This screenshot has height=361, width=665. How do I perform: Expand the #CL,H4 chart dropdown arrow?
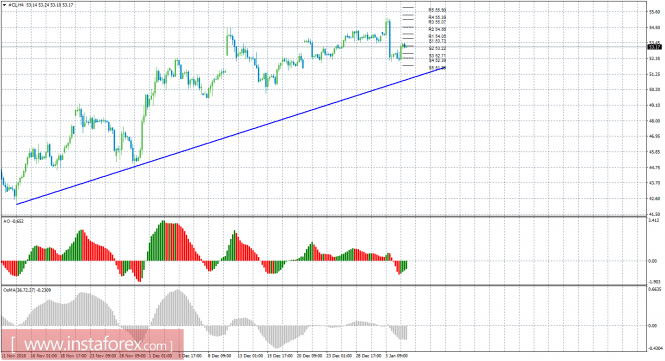coord(4,5)
